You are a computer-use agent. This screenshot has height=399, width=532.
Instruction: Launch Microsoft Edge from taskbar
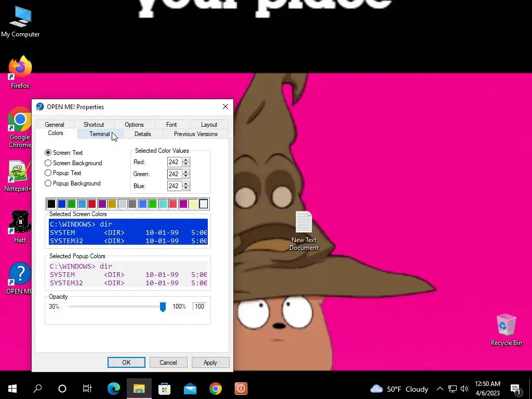[x=114, y=389]
